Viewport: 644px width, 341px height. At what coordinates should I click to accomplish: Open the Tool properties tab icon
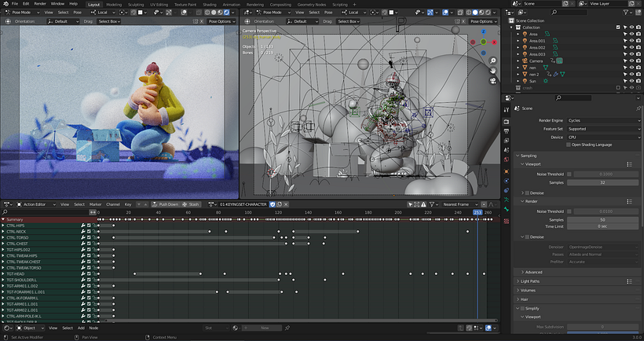click(506, 109)
